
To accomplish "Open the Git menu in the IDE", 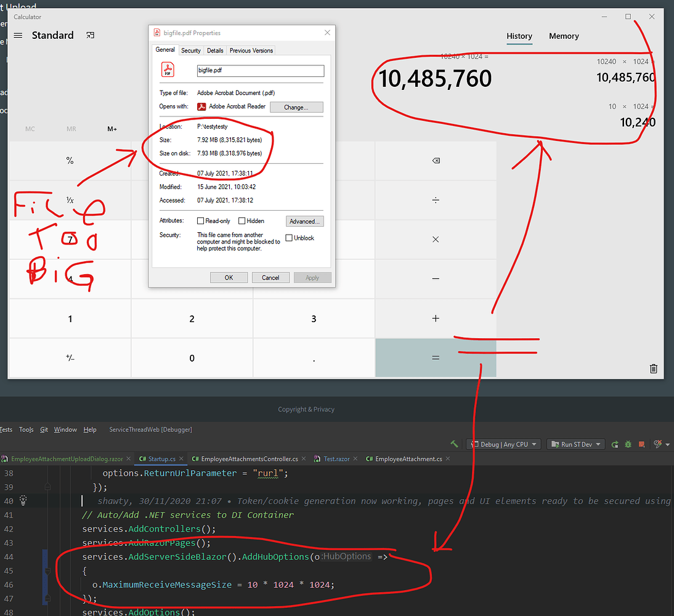I will coord(44,429).
